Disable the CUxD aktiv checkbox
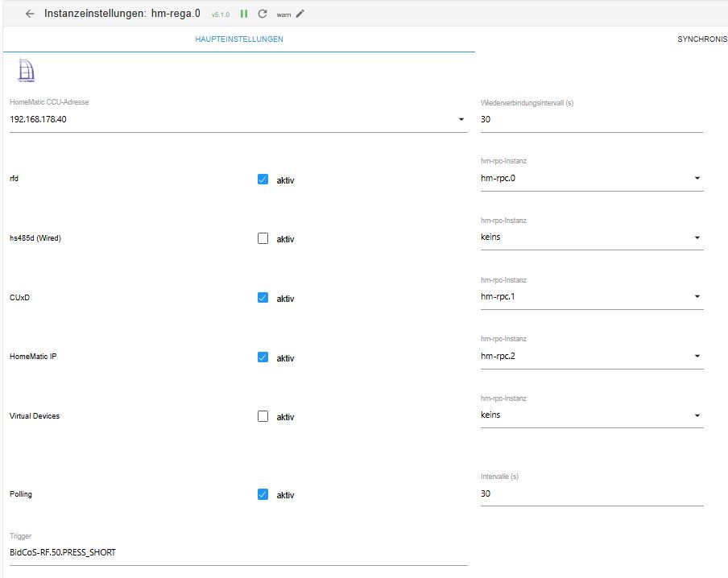Viewport: 728px width, 578px height. click(263, 298)
